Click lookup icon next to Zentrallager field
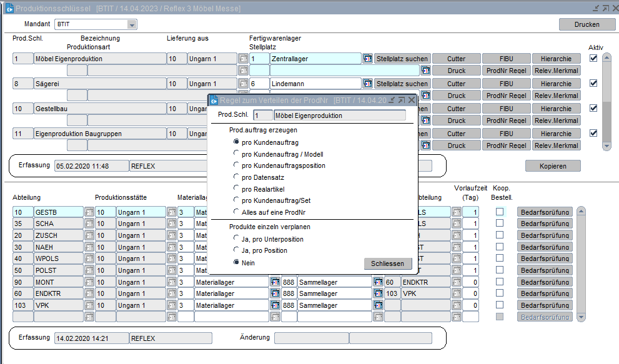The image size is (619, 364). [x=367, y=59]
